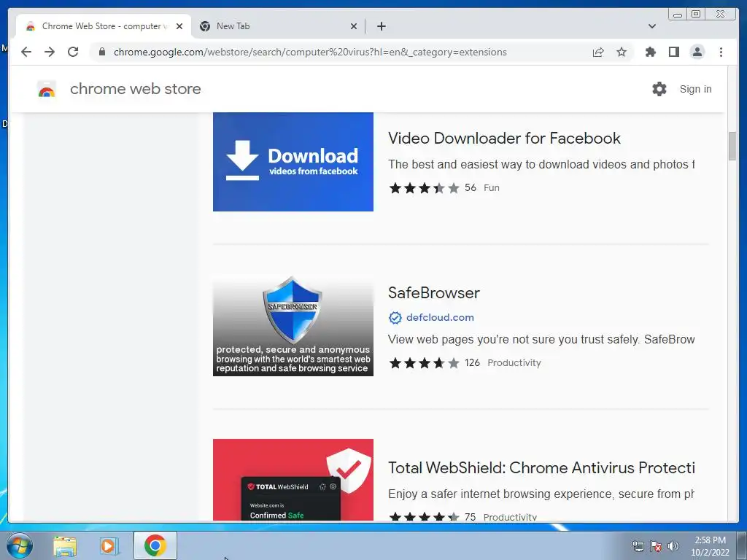Viewport: 747px width, 560px height.
Task: Click the SafeBrowser shield thumbnail
Action: pyautogui.click(x=293, y=326)
